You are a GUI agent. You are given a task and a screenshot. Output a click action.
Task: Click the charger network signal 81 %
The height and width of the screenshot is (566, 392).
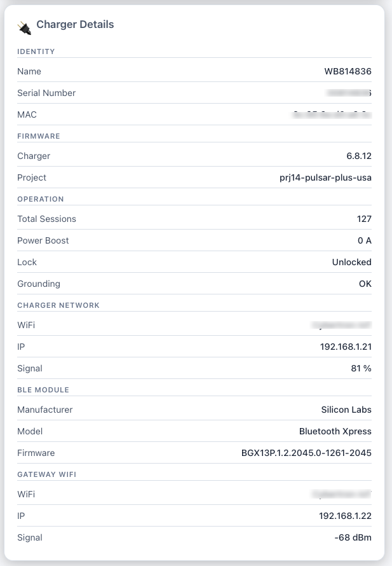[361, 369]
